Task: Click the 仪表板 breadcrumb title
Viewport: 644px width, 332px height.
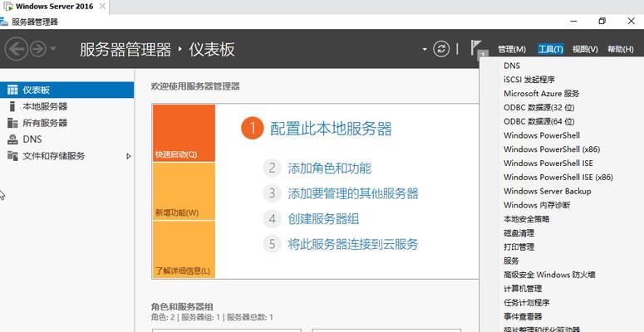Action: point(212,50)
